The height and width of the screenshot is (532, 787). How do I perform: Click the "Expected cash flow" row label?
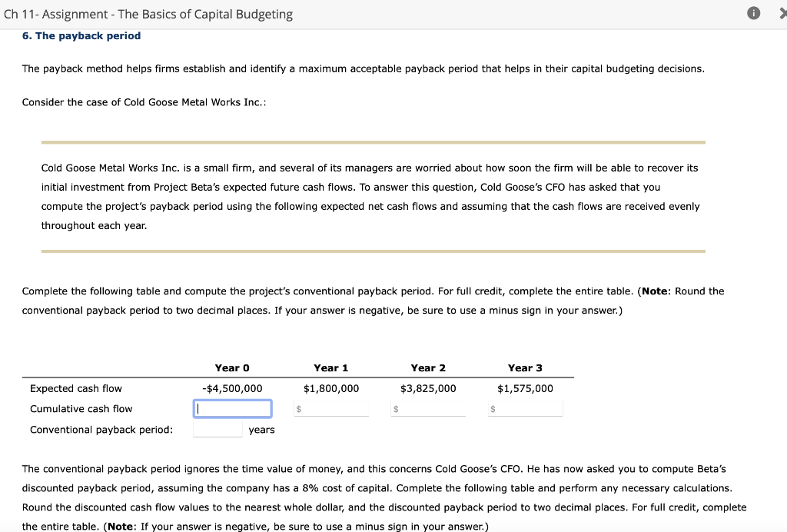coord(76,388)
